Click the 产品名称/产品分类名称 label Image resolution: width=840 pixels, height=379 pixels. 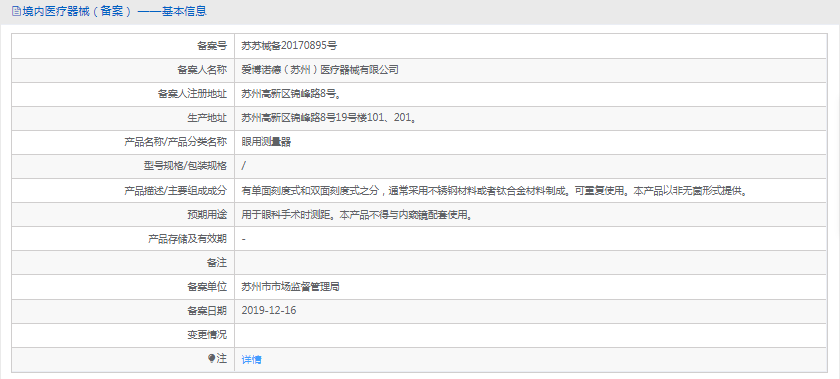point(176,142)
